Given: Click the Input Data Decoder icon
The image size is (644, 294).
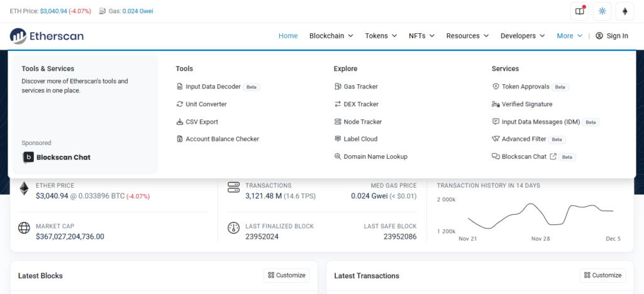Looking at the screenshot, I should point(179,87).
